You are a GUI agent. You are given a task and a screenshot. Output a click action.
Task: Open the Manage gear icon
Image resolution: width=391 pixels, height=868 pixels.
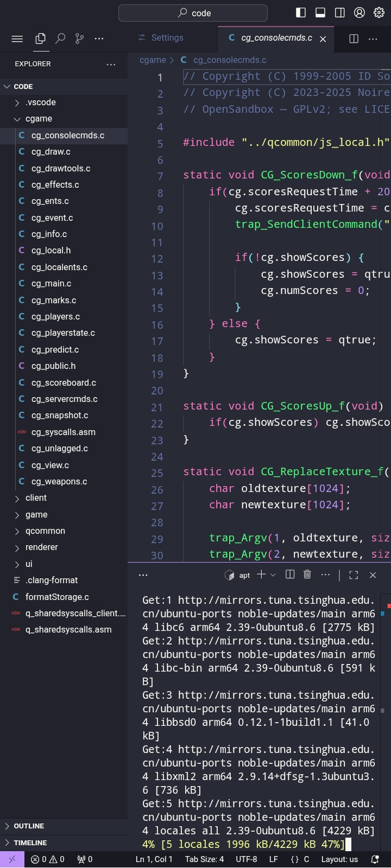click(379, 12)
